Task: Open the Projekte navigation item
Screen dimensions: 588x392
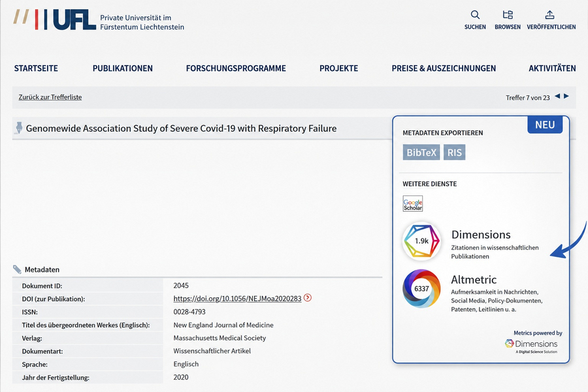Action: pos(338,68)
